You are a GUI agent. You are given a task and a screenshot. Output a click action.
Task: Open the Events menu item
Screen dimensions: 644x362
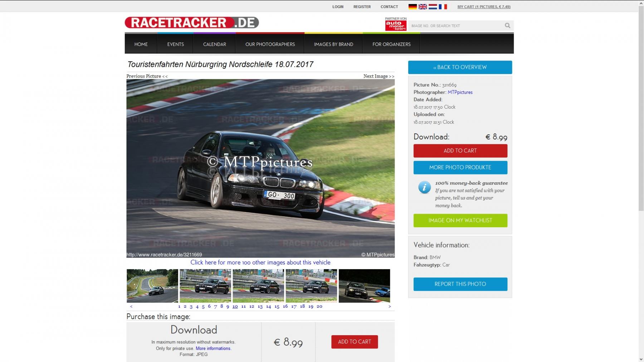coord(175,44)
